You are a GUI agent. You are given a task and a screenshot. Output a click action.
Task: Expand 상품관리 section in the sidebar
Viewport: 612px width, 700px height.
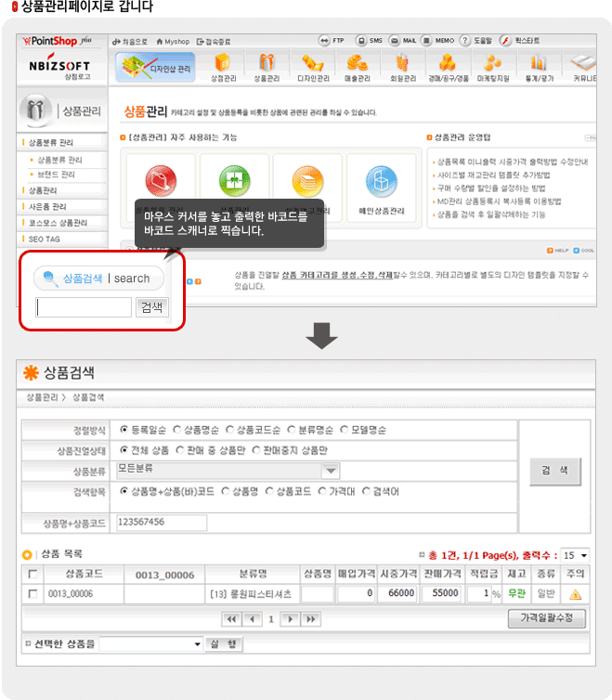(x=43, y=190)
